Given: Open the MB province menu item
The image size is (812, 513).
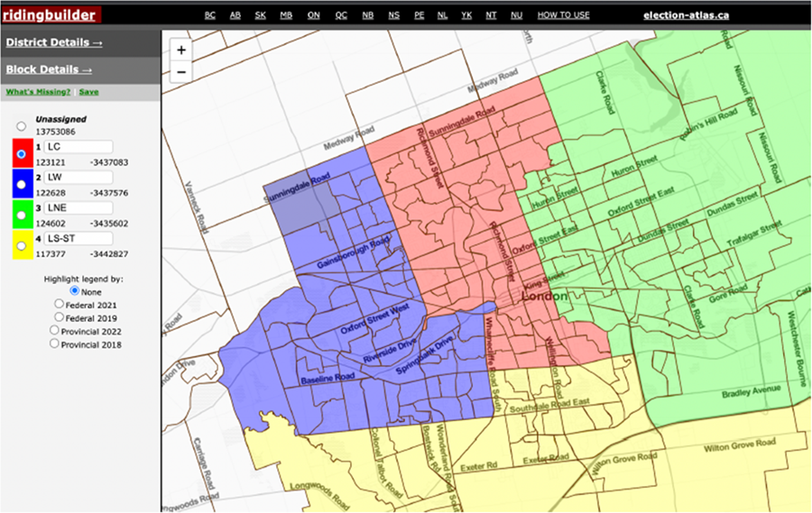Looking at the screenshot, I should click(x=286, y=15).
